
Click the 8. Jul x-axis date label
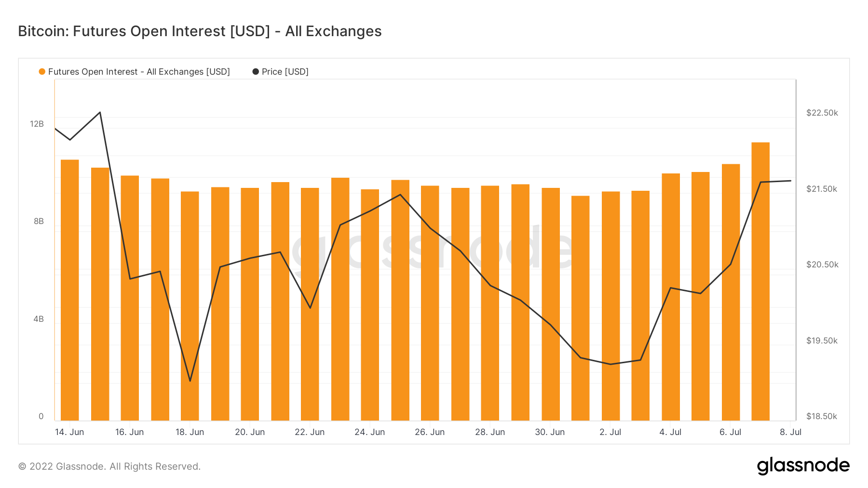click(x=790, y=432)
